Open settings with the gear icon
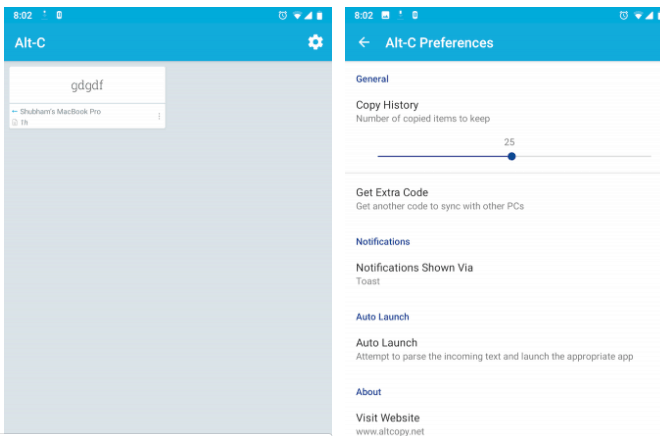The image size is (660, 436). [315, 42]
